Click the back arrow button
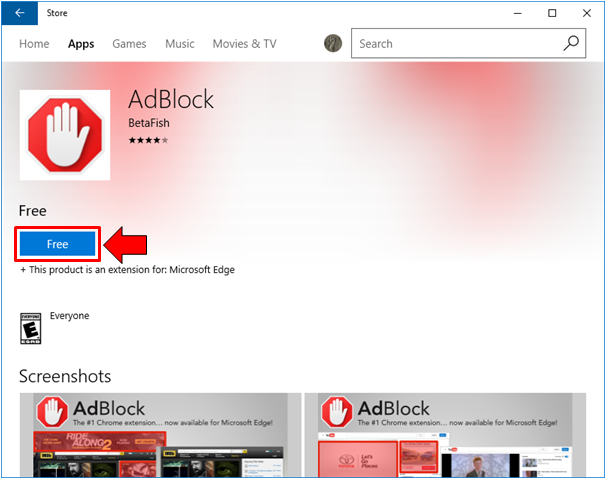Viewport: 606px width, 479px height. [20, 13]
